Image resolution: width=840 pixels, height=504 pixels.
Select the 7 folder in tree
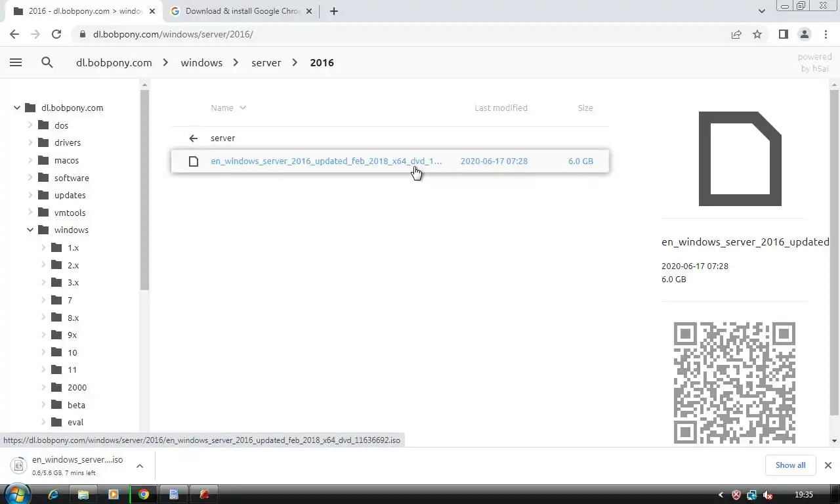coord(70,300)
